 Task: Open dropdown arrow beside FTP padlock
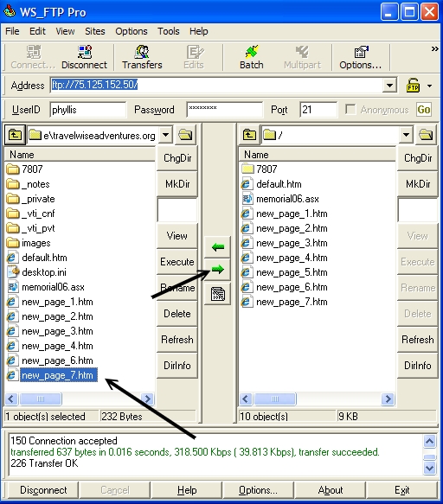(429, 86)
